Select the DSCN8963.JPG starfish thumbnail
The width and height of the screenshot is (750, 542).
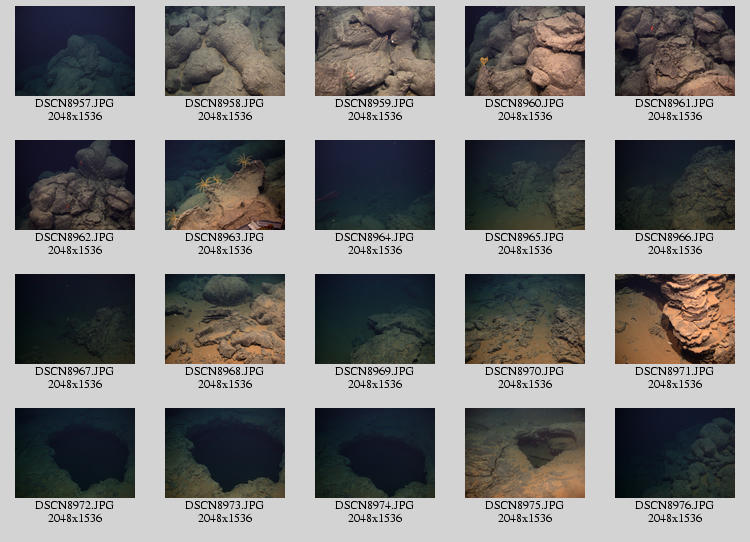225,185
